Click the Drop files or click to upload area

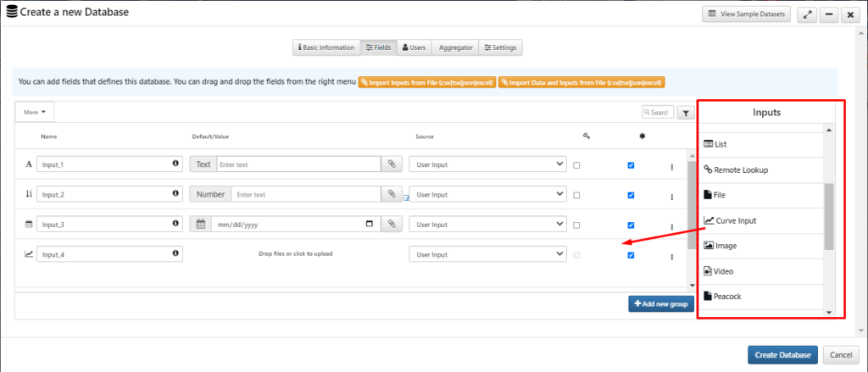[296, 253]
